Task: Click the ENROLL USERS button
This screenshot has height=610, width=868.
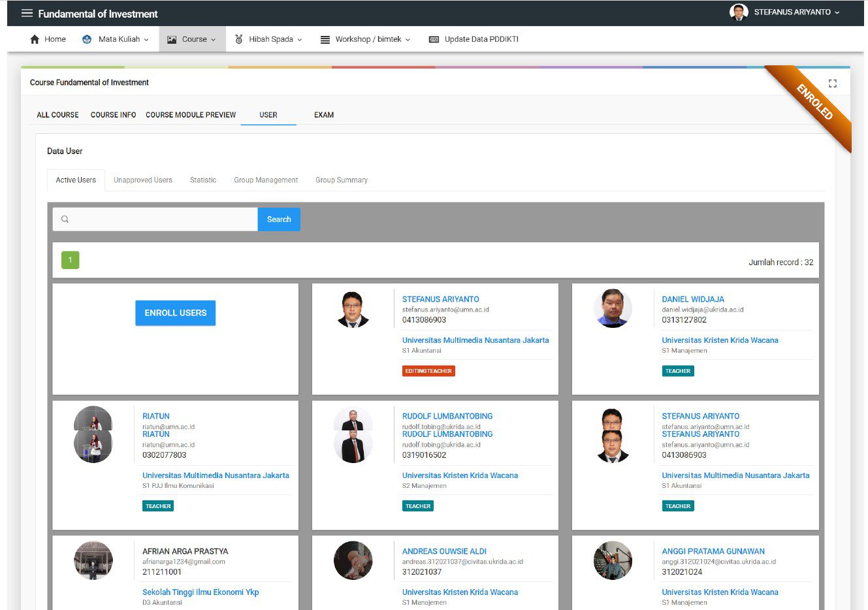Action: [x=175, y=313]
